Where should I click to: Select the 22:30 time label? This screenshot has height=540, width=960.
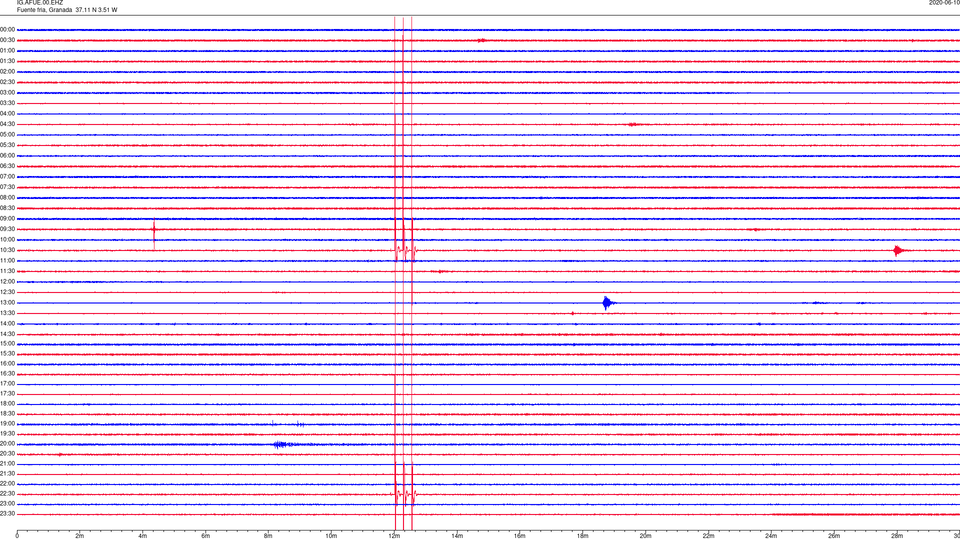click(8, 493)
